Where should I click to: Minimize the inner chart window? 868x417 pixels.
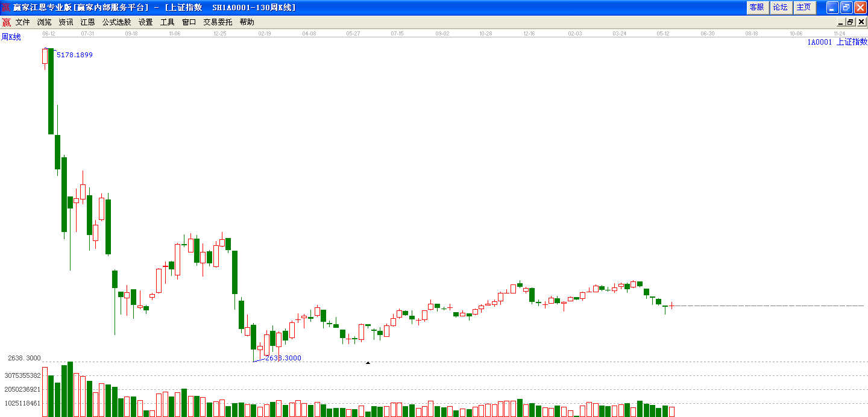[x=841, y=22]
